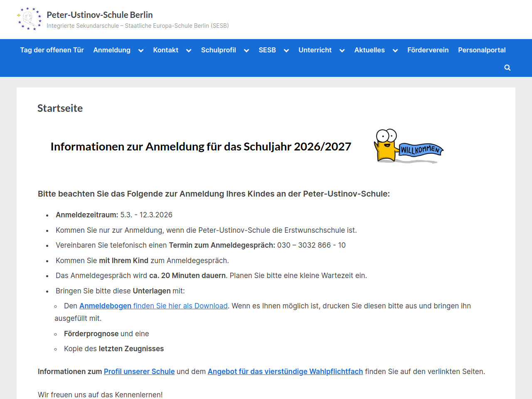Download the Anmeldebogen via link
Screen dimensions: 532x399
pos(153,306)
